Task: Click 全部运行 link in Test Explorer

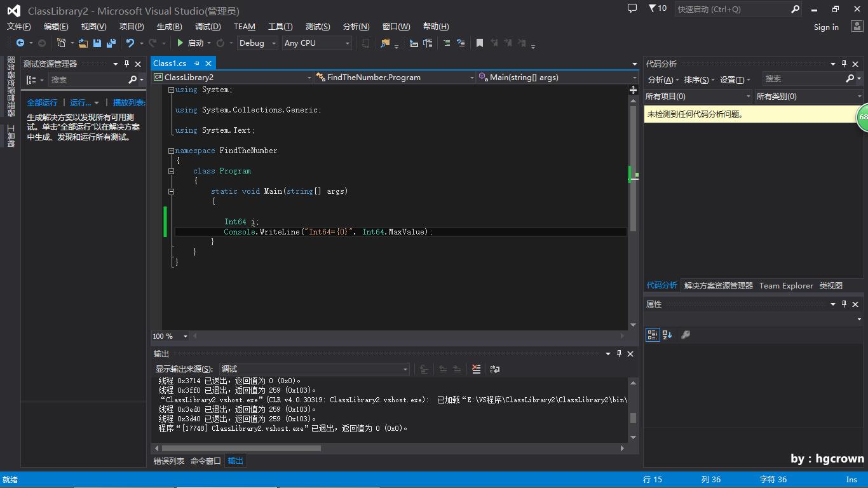Action: 42,102
